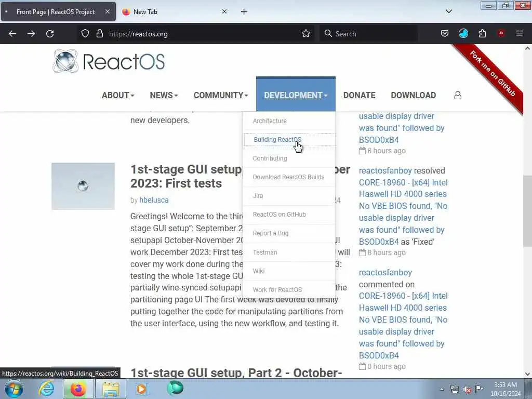This screenshot has height=399, width=532.
Task: Collapse the DEVELOPMENT dropdown
Action: pyautogui.click(x=296, y=96)
